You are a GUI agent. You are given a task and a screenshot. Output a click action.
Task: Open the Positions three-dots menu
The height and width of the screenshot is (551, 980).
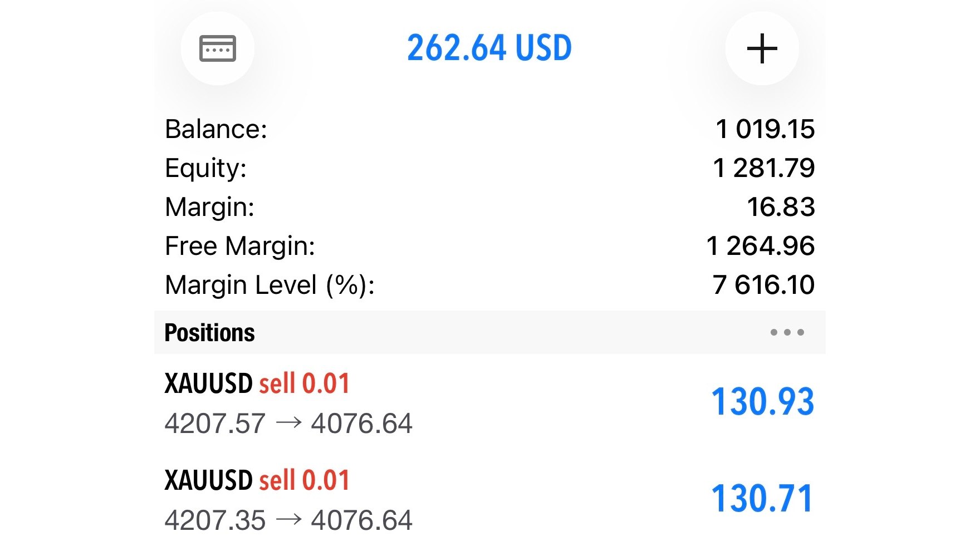787,332
